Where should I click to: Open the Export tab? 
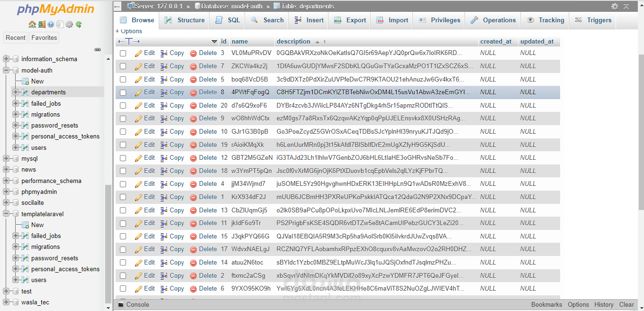[x=349, y=20]
